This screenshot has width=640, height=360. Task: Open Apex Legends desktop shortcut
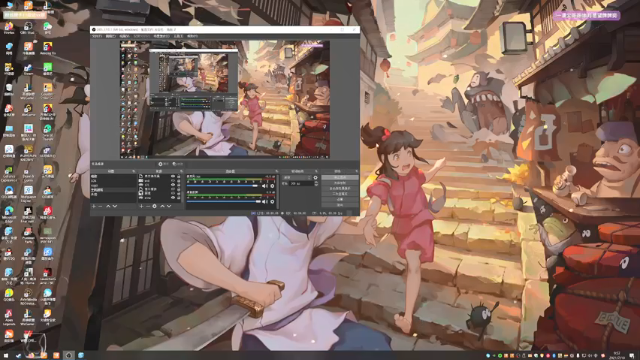9,316
